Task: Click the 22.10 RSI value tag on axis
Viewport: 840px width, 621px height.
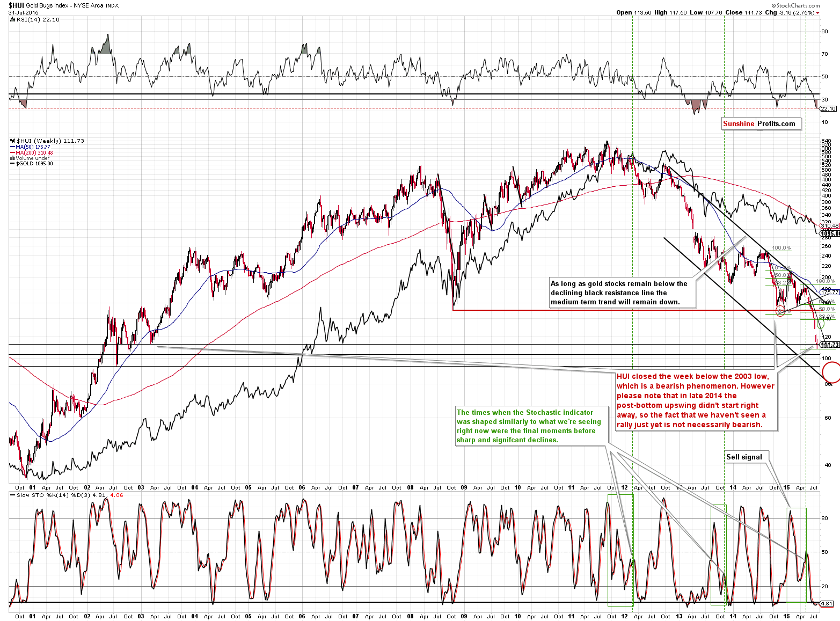Action: pos(829,108)
